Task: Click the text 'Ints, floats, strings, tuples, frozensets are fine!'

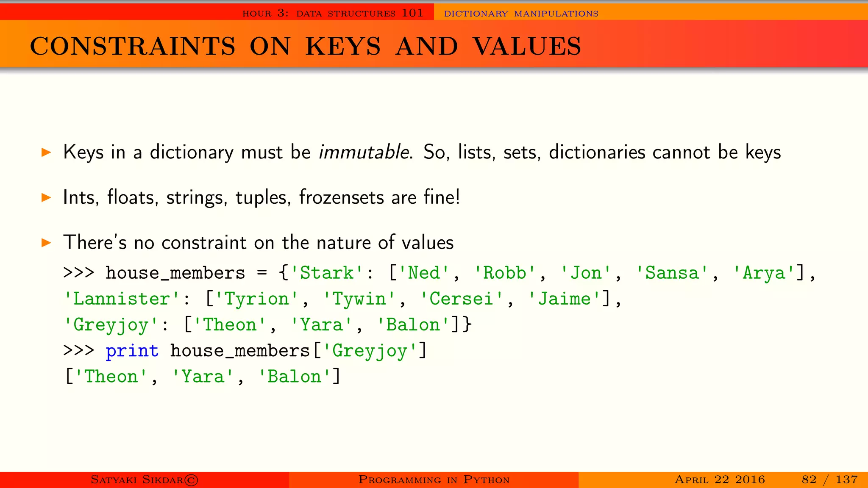Action: (262, 197)
